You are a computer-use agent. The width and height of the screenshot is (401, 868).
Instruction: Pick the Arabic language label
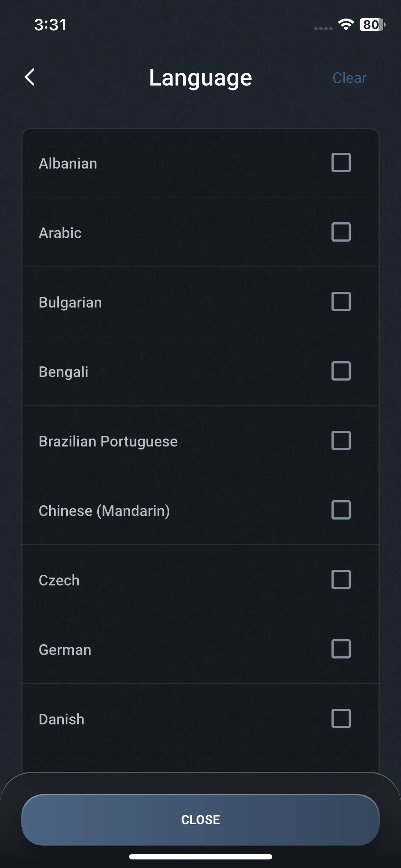pos(60,233)
